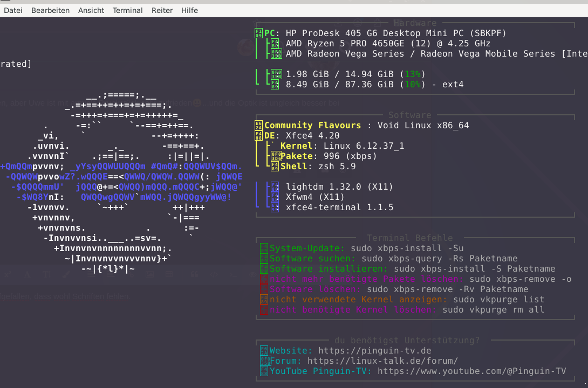Click the icon before Website label

click(264, 351)
